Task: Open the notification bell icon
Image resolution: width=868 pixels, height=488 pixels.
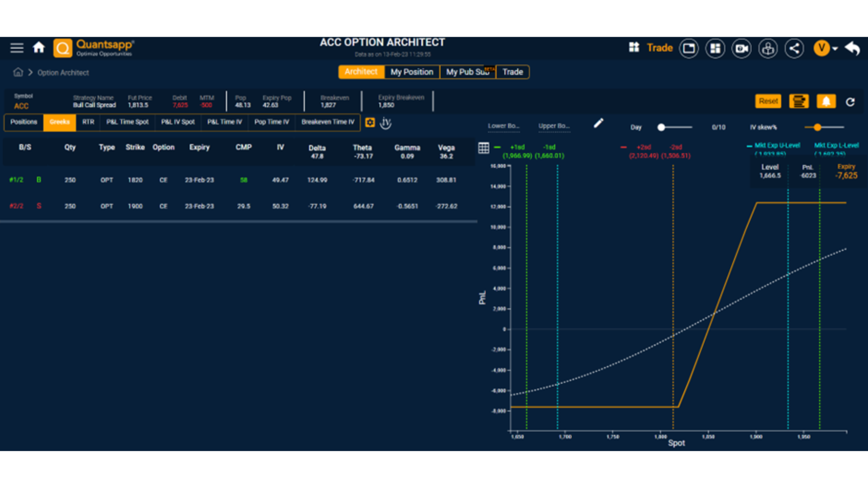Action: [x=827, y=101]
